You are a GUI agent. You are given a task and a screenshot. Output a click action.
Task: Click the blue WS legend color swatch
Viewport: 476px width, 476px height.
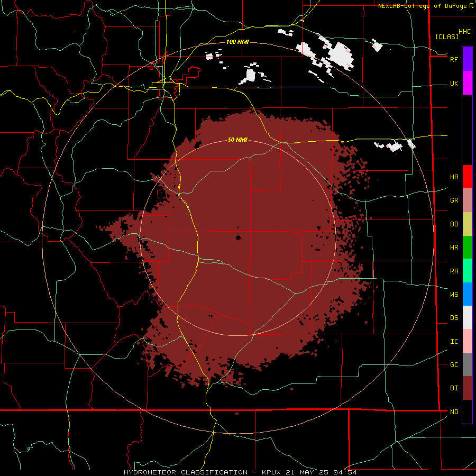pyautogui.click(x=467, y=294)
